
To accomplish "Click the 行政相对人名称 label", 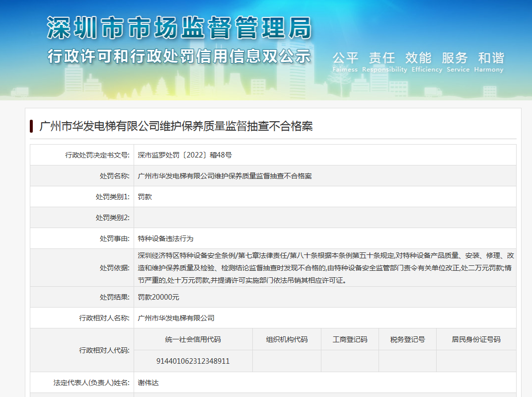I will pyautogui.click(x=104, y=318).
